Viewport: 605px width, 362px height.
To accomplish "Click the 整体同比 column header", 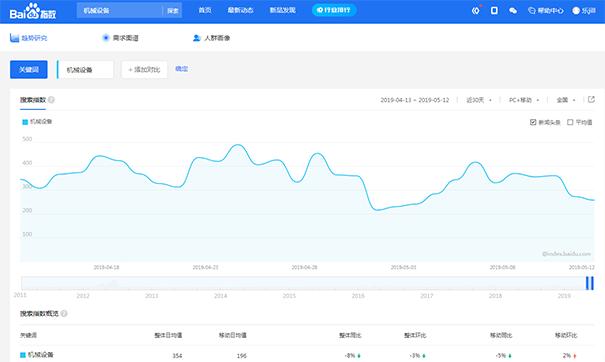I will [350, 335].
